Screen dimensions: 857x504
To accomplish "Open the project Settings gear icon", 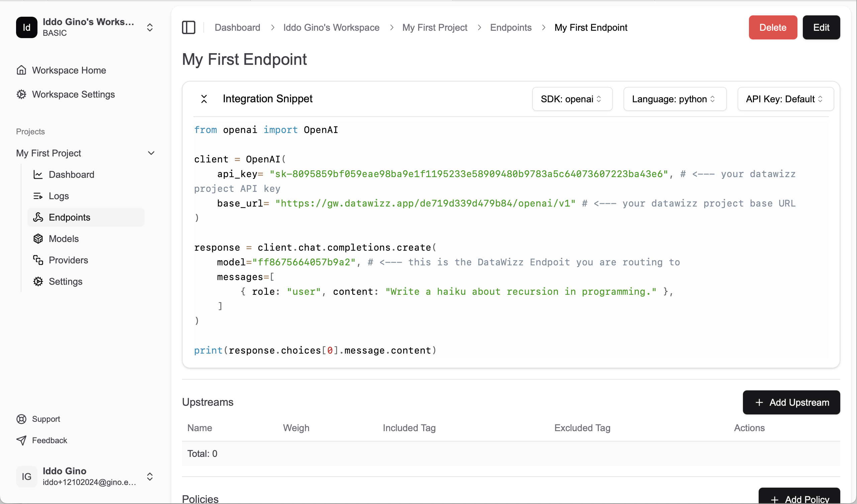I will (38, 281).
